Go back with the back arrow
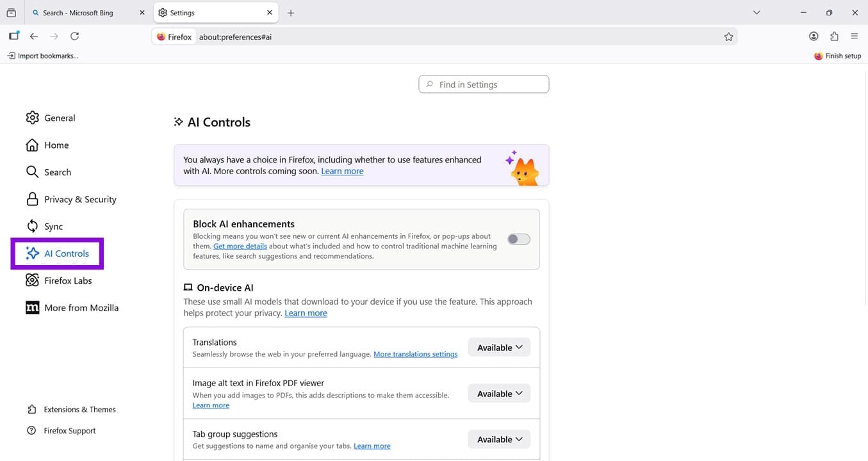Viewport: 868px width, 461px height. click(34, 36)
